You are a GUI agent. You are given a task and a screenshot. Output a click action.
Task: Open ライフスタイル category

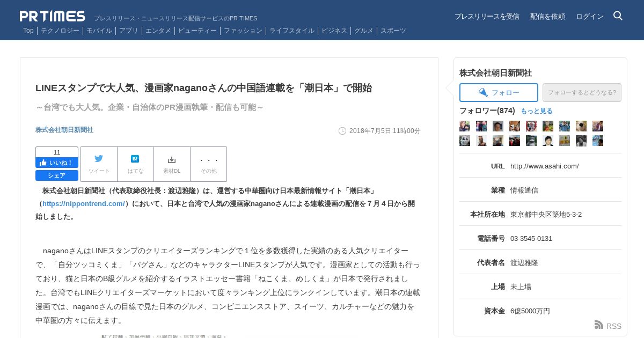coord(292,31)
